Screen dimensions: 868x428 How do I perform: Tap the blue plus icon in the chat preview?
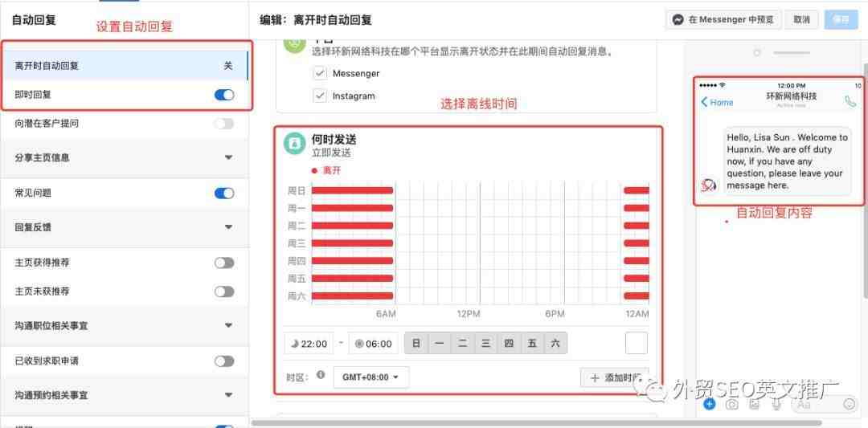point(710,404)
